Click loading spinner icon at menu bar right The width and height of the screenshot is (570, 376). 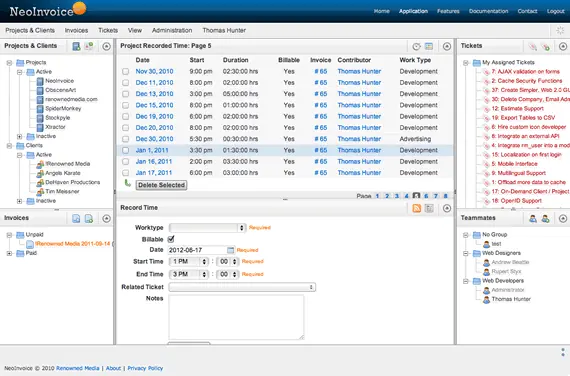click(560, 31)
